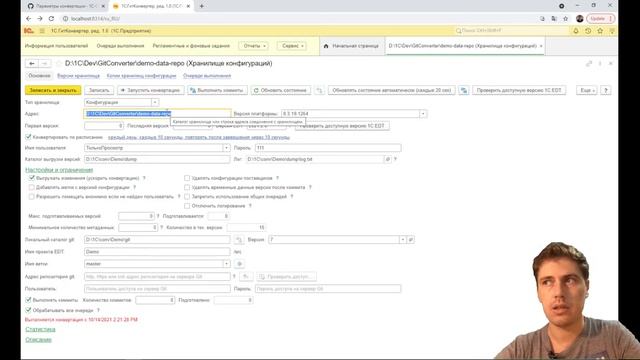The image size is (640, 360).
Task: Expand the Имя пользователя dropdown
Action: coord(227,148)
